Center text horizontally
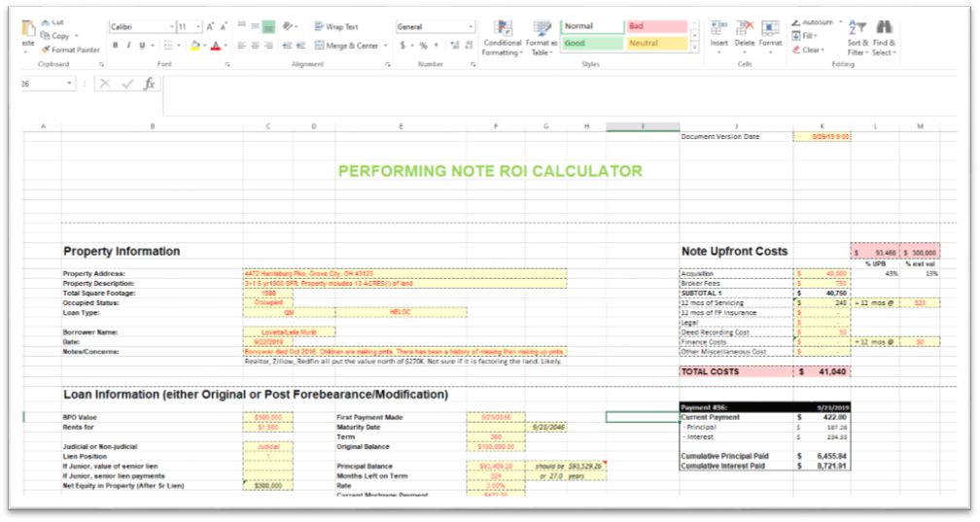Viewport: 980px width, 522px height. click(255, 45)
